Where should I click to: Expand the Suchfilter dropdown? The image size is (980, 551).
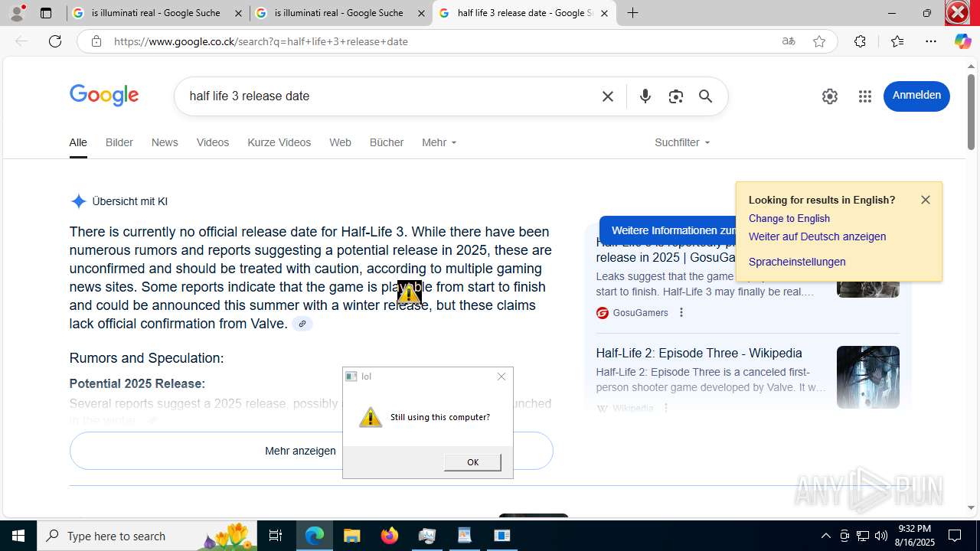point(682,142)
